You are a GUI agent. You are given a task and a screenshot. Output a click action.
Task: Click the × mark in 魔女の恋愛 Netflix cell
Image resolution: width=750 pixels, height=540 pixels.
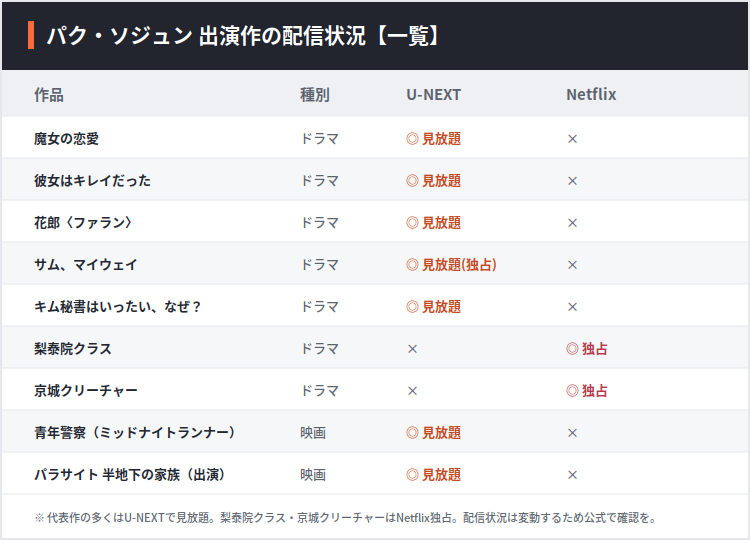(x=572, y=139)
